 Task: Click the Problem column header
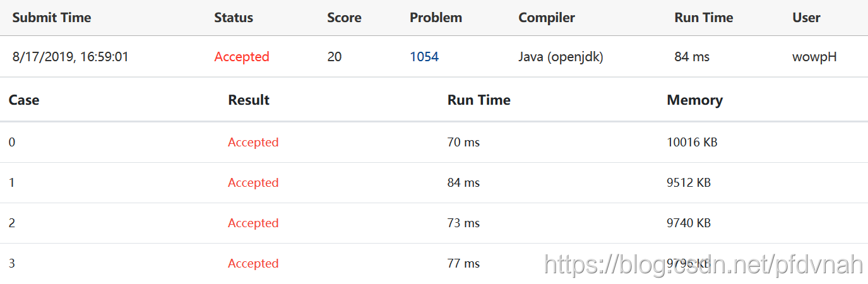tap(436, 18)
